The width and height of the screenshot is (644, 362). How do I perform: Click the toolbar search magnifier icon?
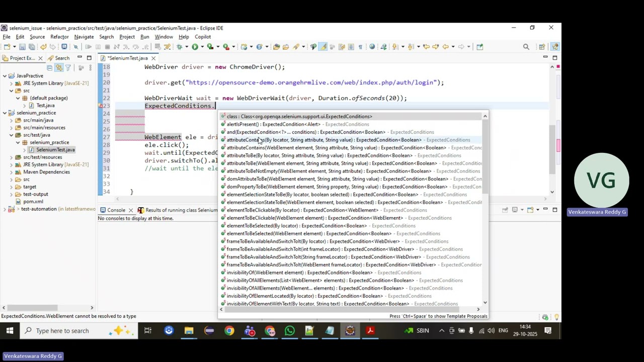tap(526, 47)
